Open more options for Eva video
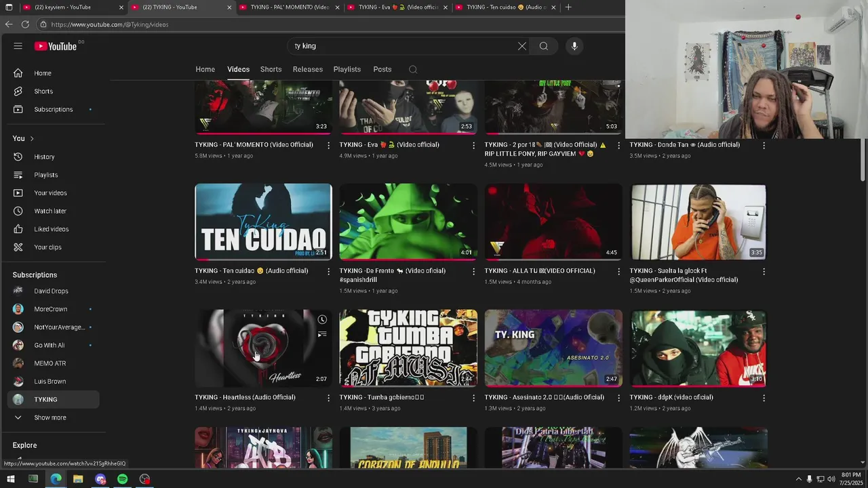 (474, 145)
